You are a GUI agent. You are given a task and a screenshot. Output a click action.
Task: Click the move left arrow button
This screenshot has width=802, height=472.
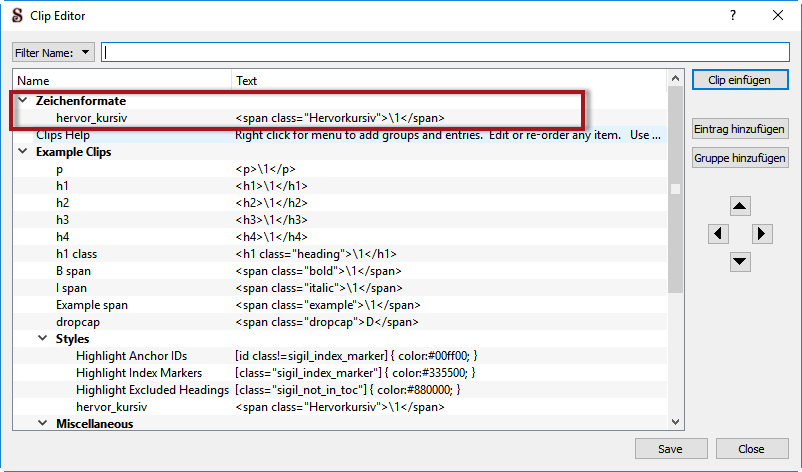coord(717,234)
